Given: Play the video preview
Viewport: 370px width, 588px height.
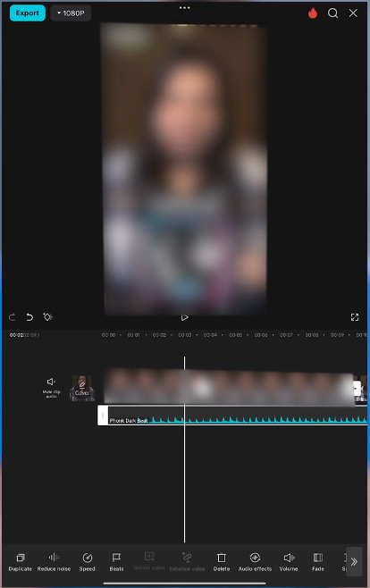Looking at the screenshot, I should [x=184, y=317].
